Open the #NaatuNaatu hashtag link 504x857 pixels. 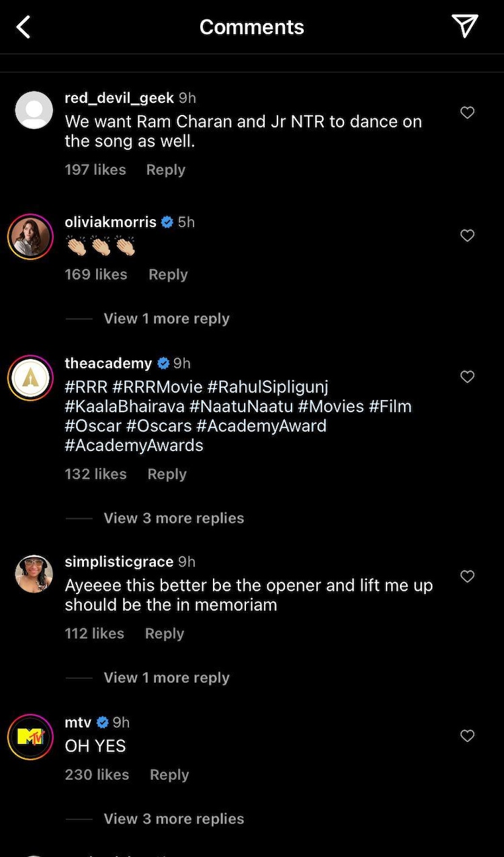(x=241, y=407)
